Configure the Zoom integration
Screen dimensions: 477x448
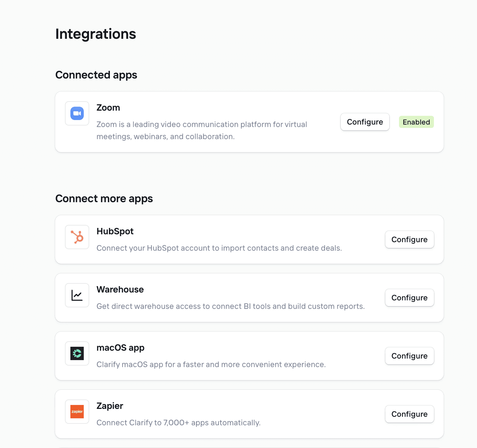[365, 122]
